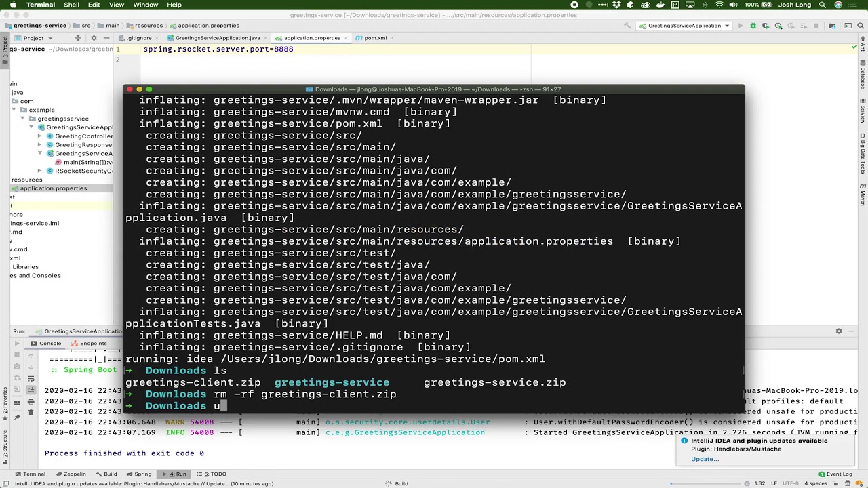
Task: Open the Project view mode dropdown
Action: click(x=50, y=38)
